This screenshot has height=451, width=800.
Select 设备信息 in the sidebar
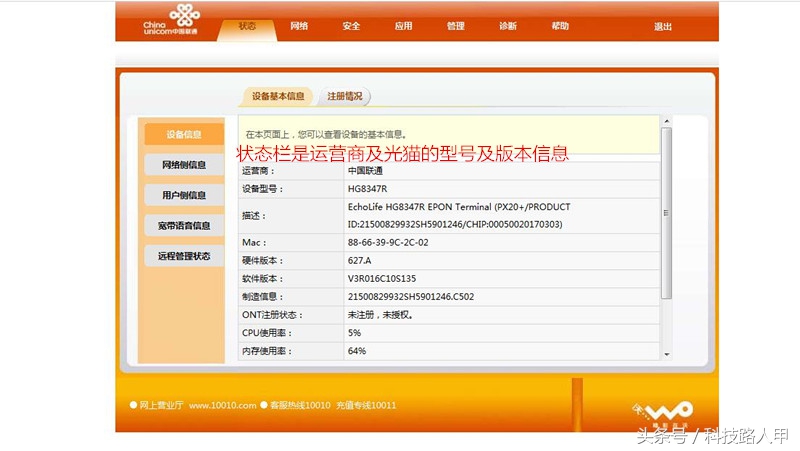pos(184,134)
